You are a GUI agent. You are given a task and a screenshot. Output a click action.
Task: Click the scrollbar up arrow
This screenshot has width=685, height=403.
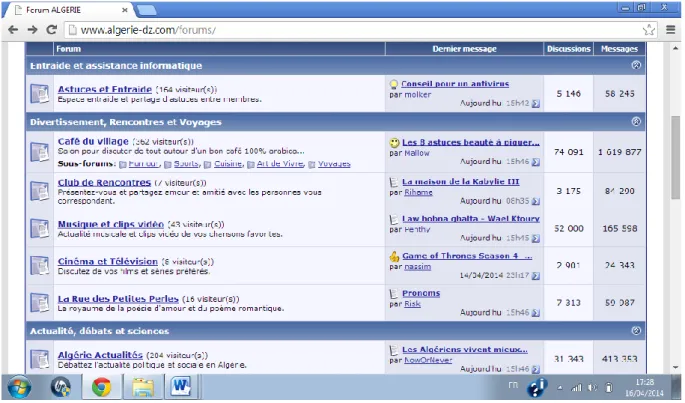coord(675,48)
